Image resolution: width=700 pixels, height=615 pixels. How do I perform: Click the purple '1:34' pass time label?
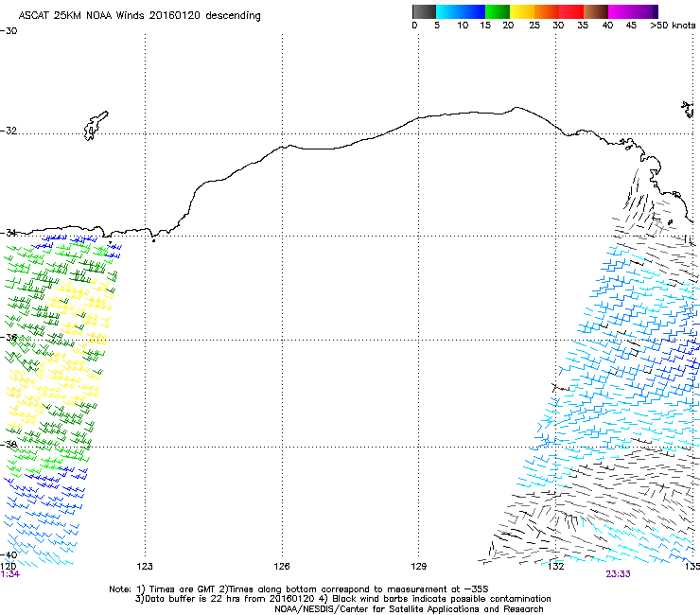[x=10, y=574]
